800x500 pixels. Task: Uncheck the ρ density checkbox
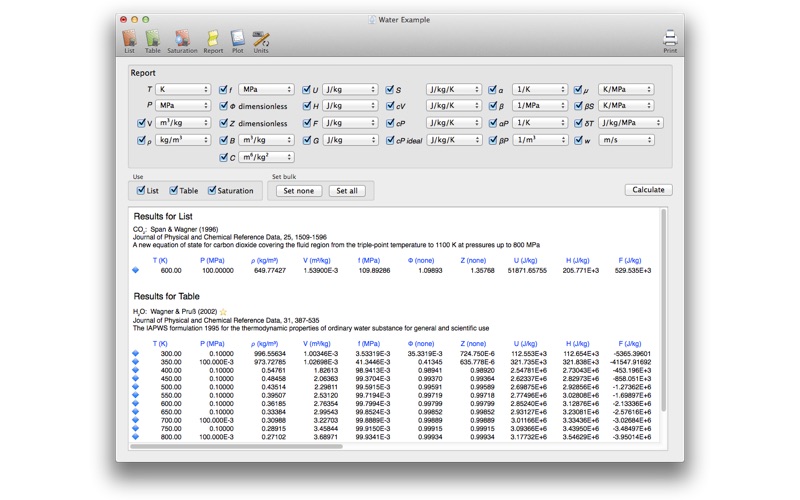click(x=141, y=140)
